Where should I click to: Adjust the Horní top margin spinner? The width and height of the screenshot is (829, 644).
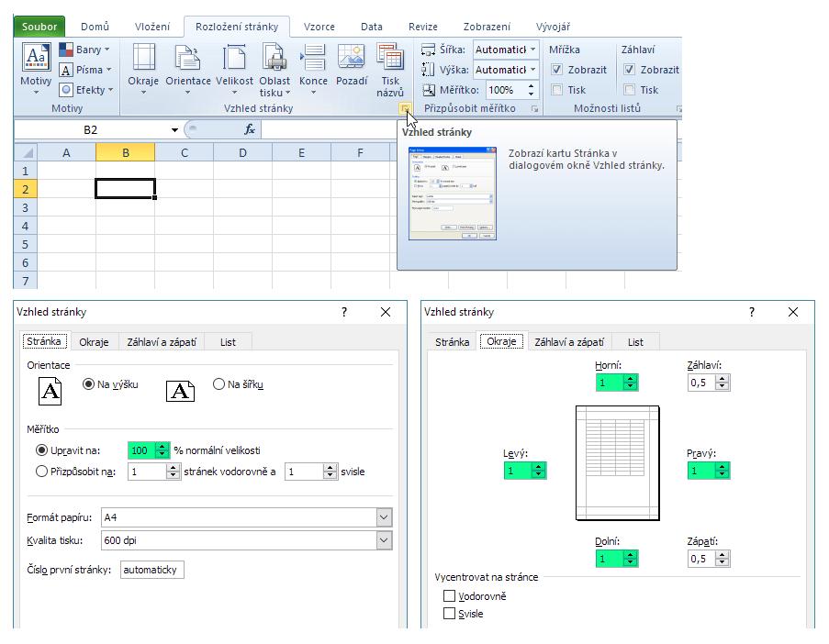[630, 382]
